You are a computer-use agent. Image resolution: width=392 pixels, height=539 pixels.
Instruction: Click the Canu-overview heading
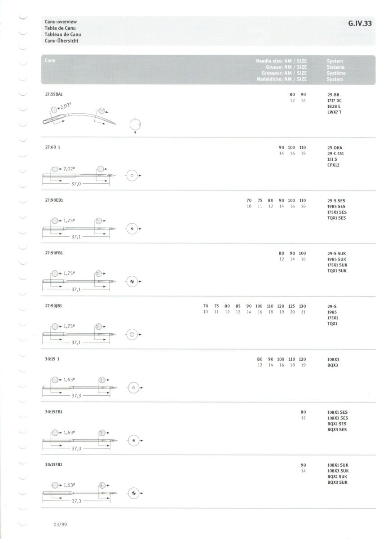tap(61, 22)
